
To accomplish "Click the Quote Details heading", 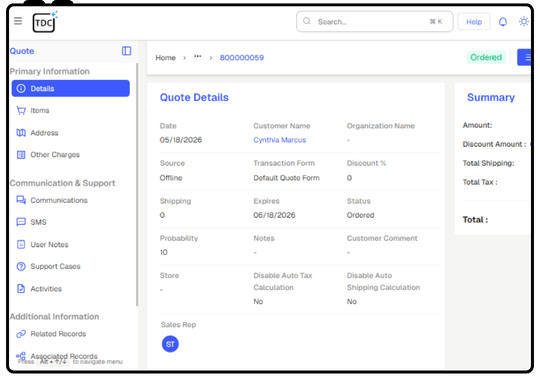I will coord(194,97).
